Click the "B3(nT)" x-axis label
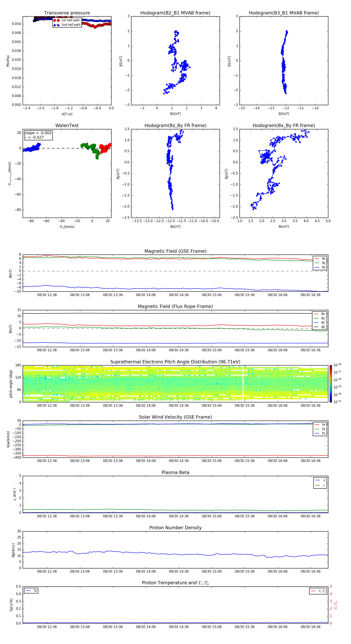Image resolution: width=351 pixels, height=644 pixels. (284, 114)
